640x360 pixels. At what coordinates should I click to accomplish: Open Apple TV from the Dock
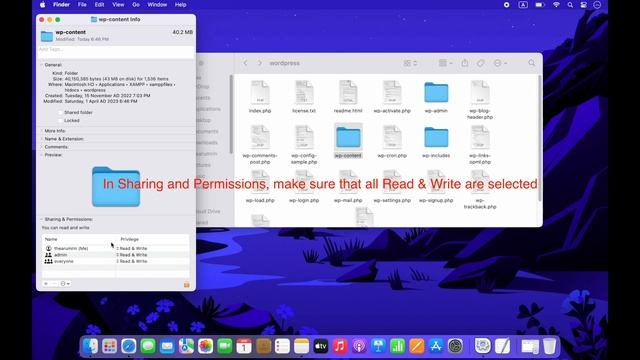[x=321, y=346]
